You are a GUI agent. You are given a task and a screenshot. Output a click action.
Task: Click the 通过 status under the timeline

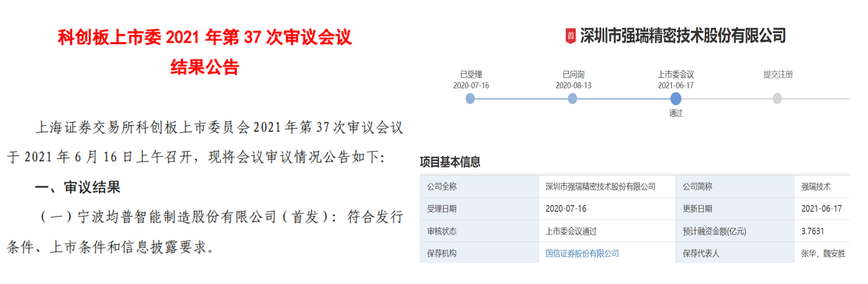click(676, 113)
